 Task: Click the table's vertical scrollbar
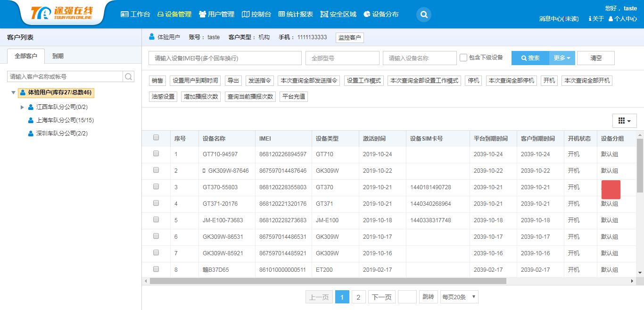coord(640,166)
